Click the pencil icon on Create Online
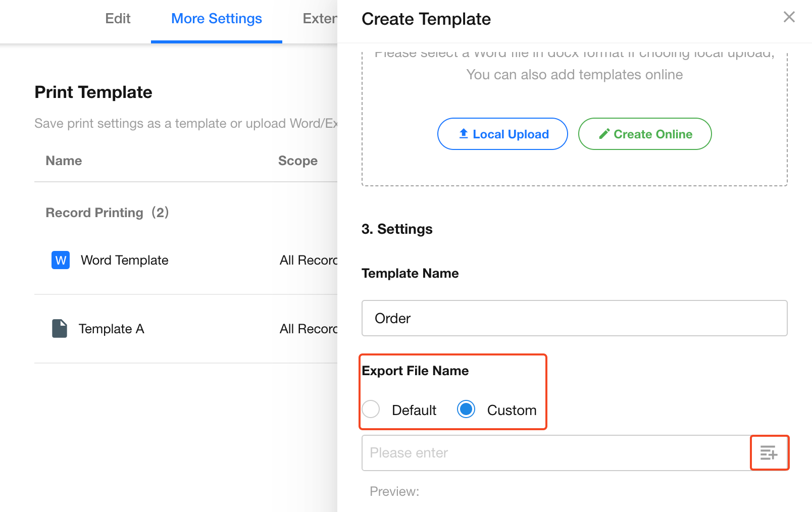 coord(604,134)
